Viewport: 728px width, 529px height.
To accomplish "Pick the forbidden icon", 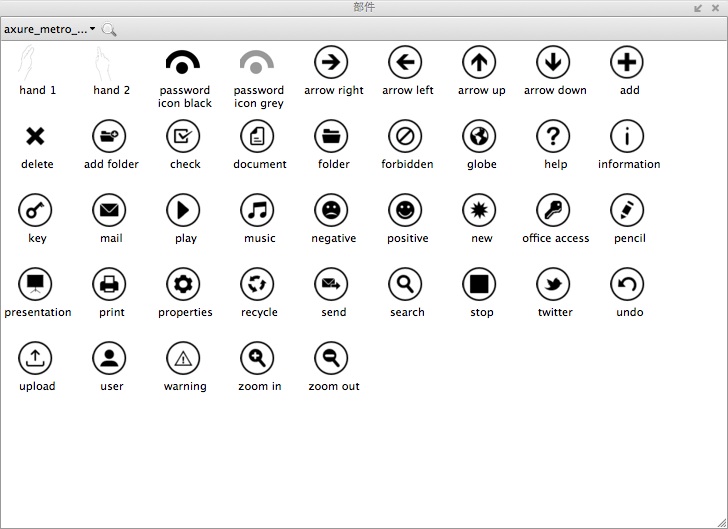I will click(405, 136).
